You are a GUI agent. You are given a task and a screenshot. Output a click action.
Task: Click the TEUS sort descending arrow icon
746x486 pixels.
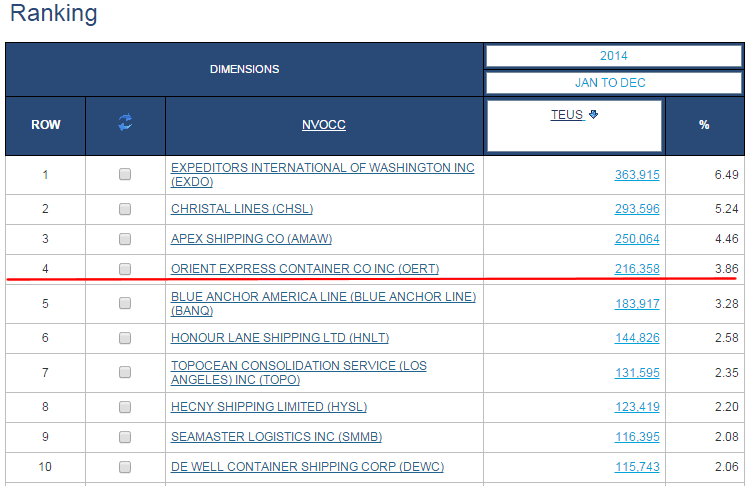click(x=593, y=114)
